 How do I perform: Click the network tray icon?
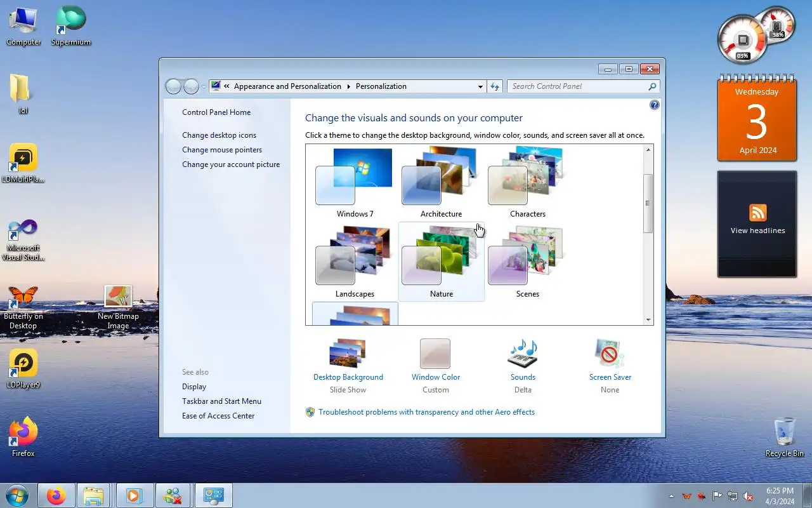pyautogui.click(x=733, y=496)
